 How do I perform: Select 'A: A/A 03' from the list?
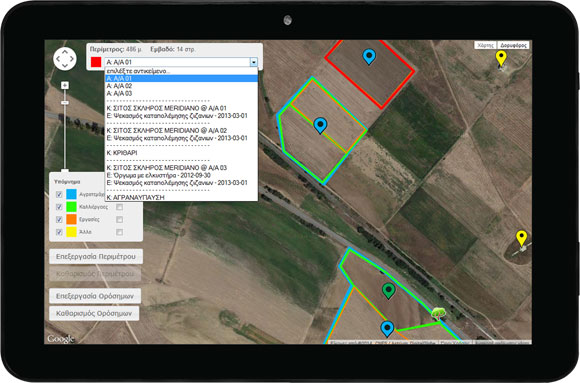pyautogui.click(x=181, y=93)
